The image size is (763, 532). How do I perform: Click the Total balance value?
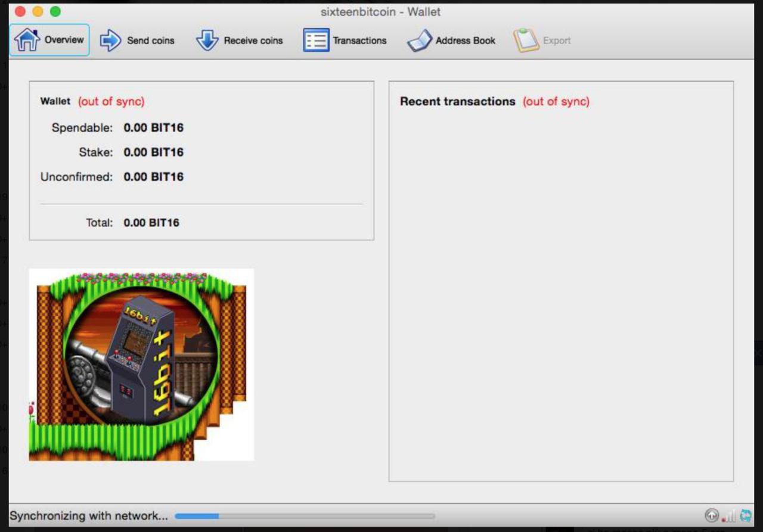tap(151, 223)
